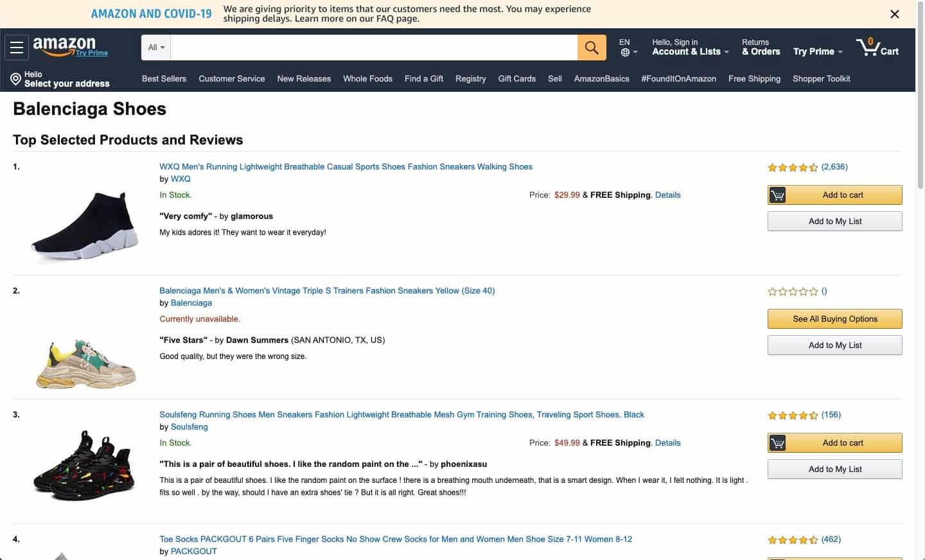Open Whole Foods page

point(367,78)
